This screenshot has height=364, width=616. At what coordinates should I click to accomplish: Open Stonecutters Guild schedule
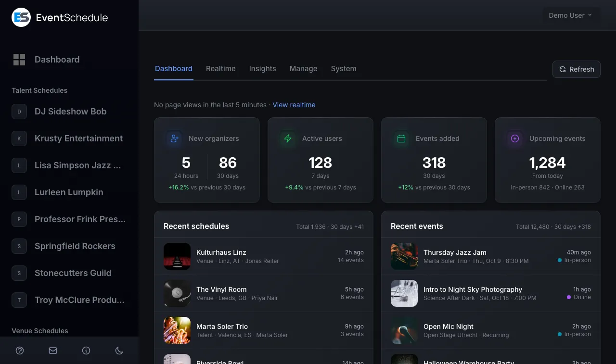[73, 273]
